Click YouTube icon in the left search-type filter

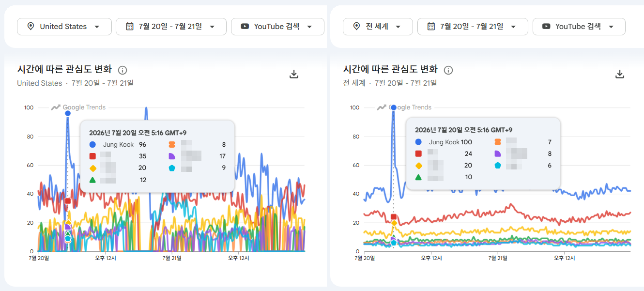point(245,27)
